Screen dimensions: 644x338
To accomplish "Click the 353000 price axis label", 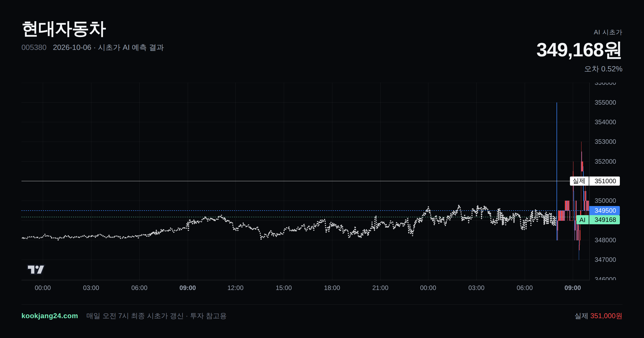I will (605, 142).
